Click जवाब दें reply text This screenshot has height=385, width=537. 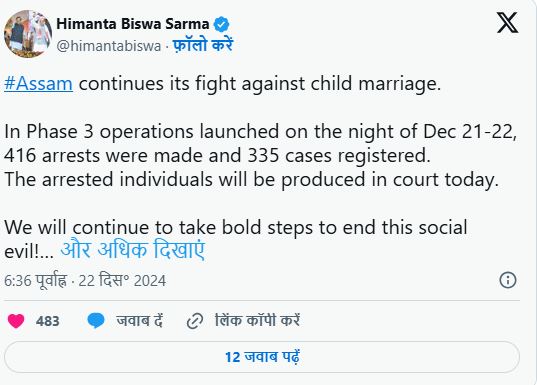pos(140,321)
